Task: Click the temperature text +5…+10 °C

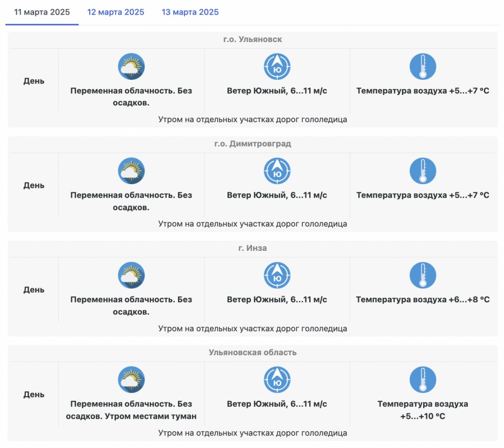Action: pyautogui.click(x=423, y=417)
